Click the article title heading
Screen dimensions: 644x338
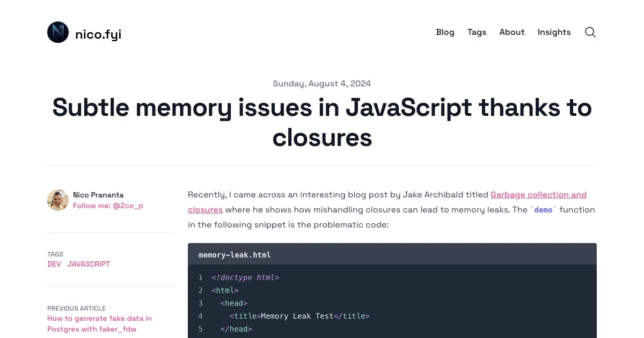(322, 122)
